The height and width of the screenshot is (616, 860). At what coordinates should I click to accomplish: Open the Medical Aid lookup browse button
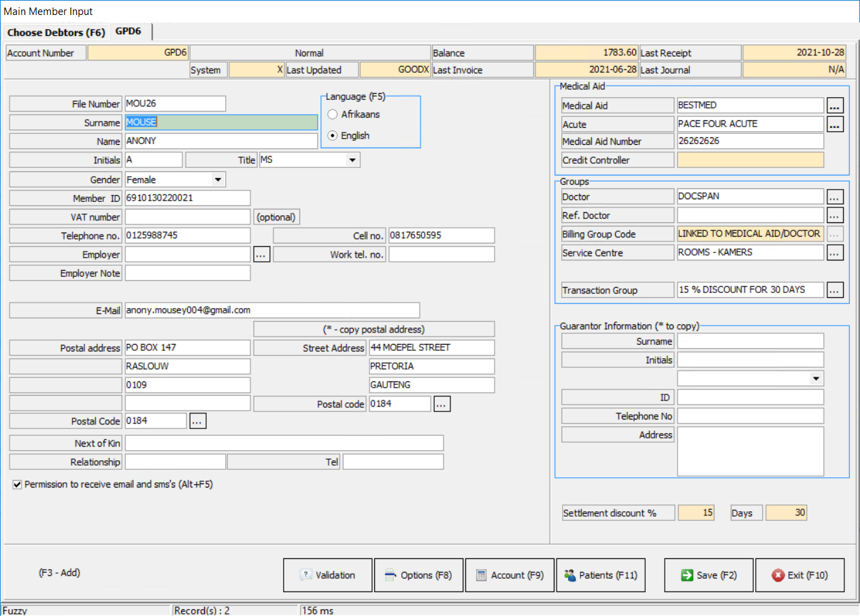835,105
